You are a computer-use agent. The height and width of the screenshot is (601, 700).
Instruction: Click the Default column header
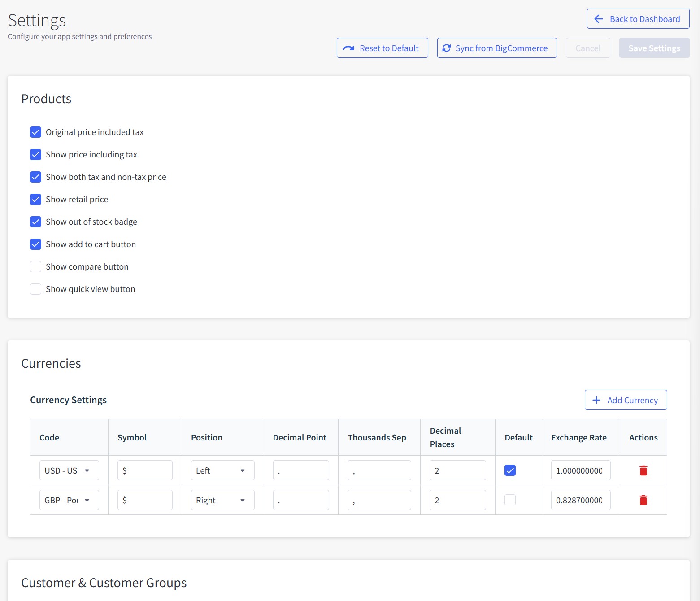click(518, 437)
